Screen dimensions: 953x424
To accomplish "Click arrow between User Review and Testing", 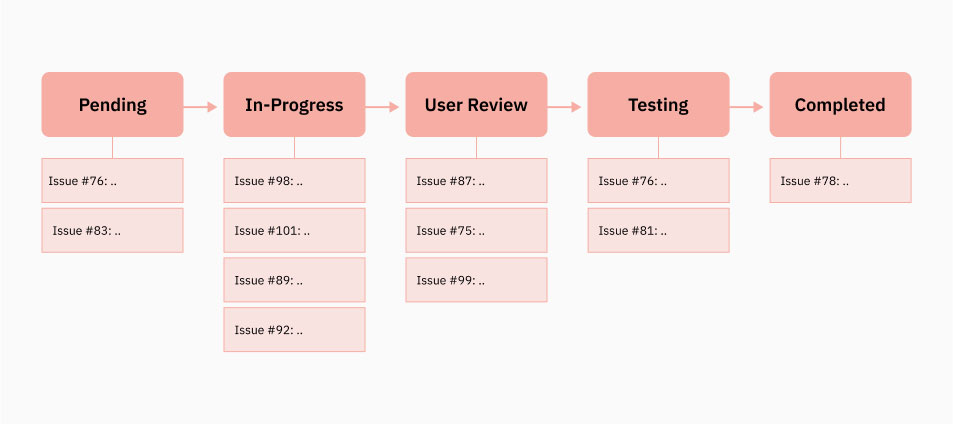I will pyautogui.click(x=565, y=107).
